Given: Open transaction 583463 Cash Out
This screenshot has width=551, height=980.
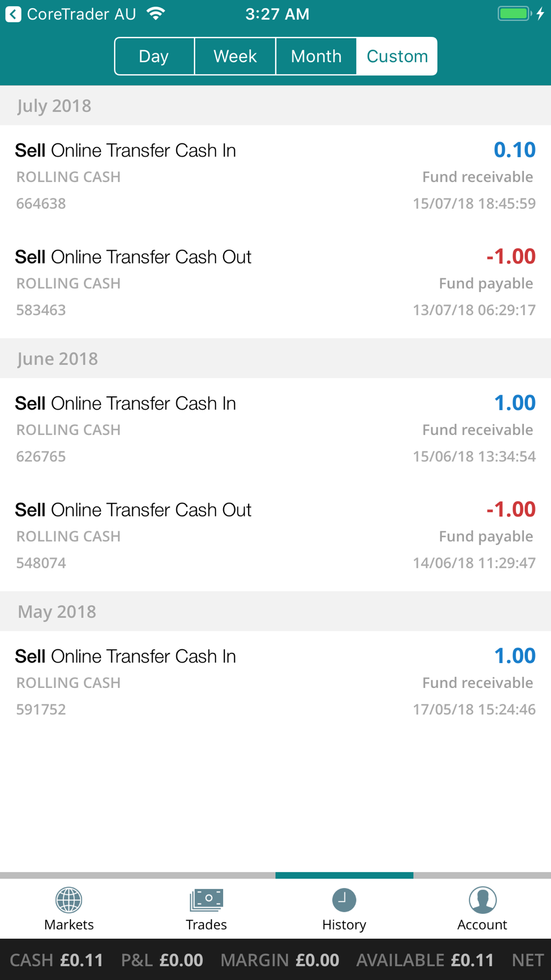Looking at the screenshot, I should click(x=275, y=283).
